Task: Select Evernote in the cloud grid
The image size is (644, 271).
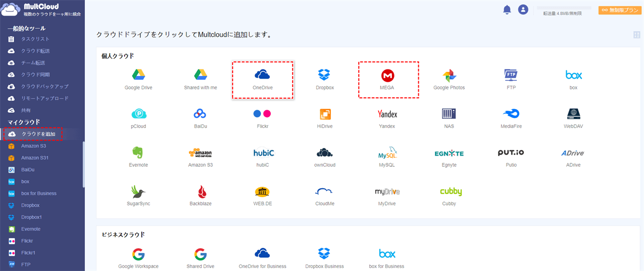Action: (x=138, y=157)
